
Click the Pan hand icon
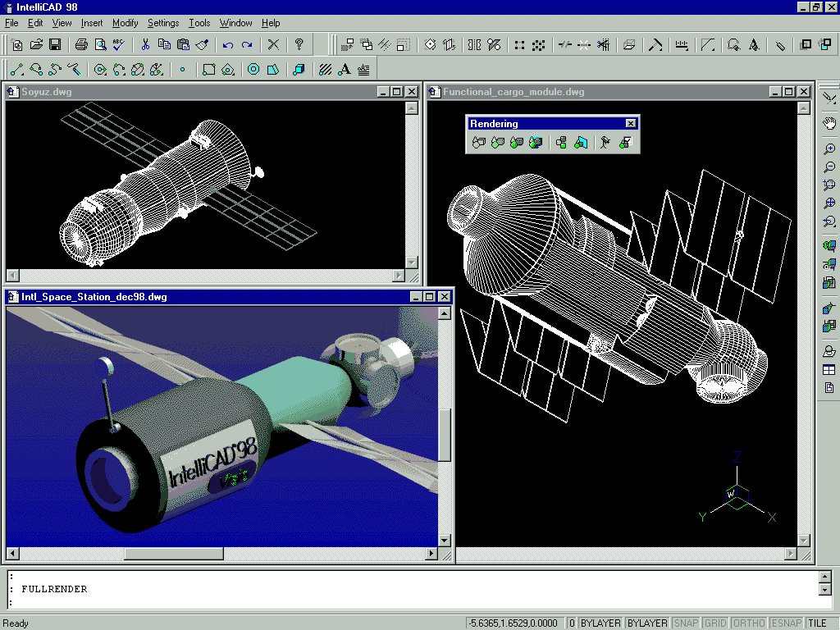(829, 123)
